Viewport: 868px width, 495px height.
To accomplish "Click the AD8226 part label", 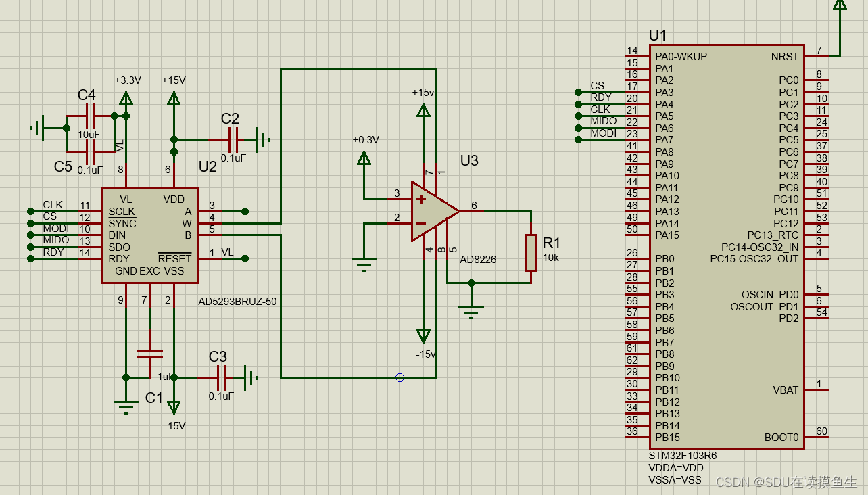I will point(478,260).
